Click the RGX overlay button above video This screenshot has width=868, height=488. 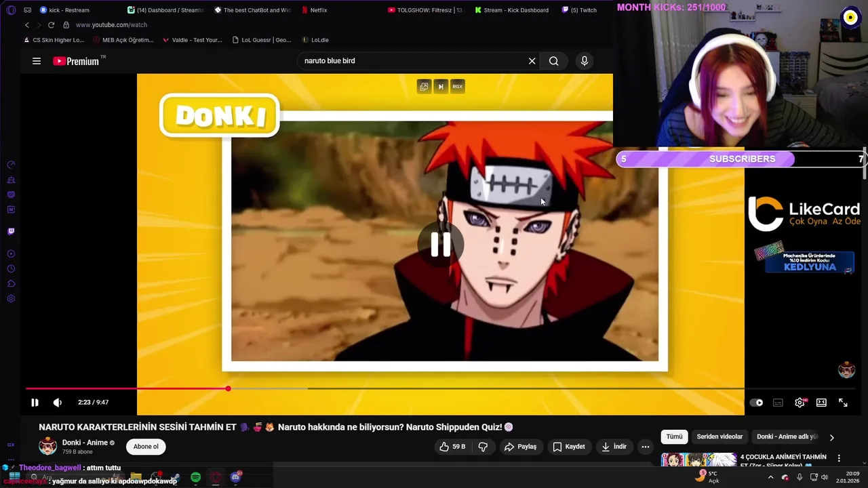(x=458, y=87)
